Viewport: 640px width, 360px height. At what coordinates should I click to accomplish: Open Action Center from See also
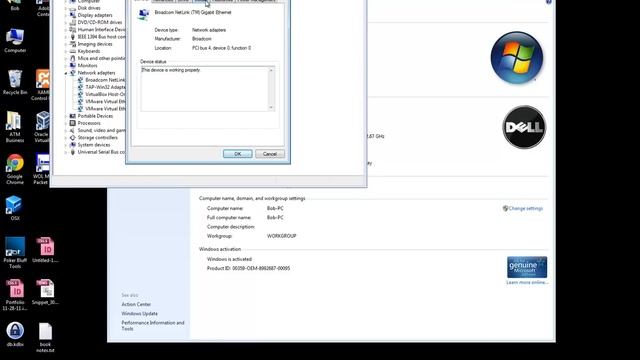pyautogui.click(x=136, y=304)
